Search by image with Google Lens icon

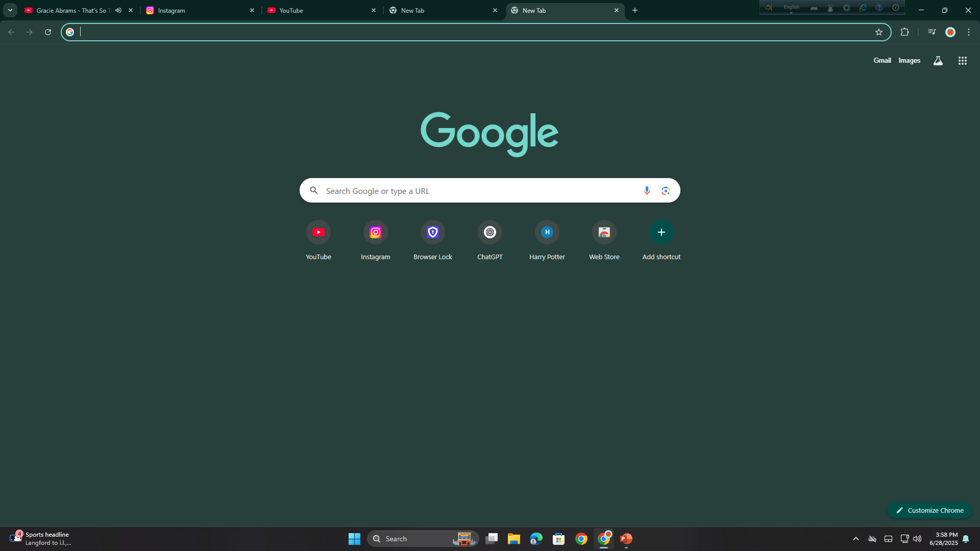[x=666, y=190]
